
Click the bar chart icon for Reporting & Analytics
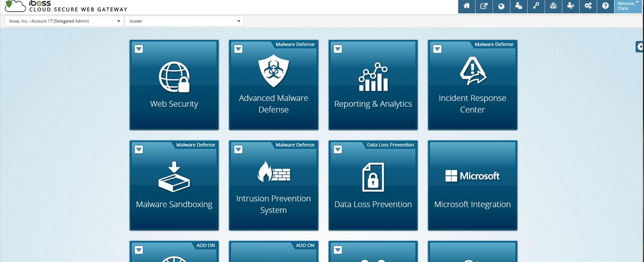coord(373,77)
